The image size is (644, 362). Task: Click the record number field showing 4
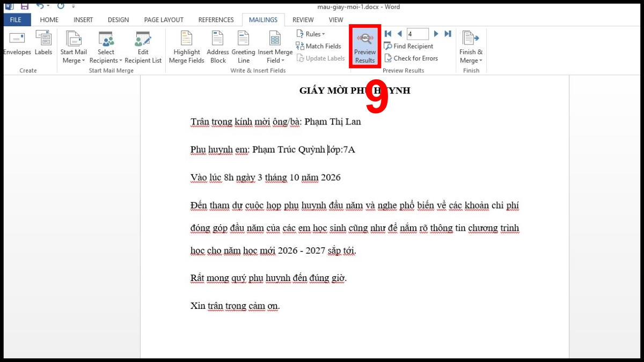418,34
